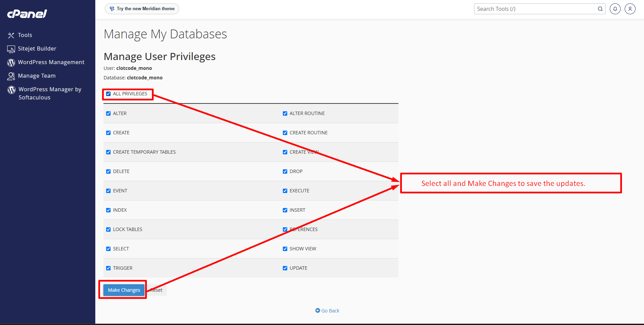Viewport: 644px width, 325px height.
Task: Click the Reset button
Action: click(157, 290)
